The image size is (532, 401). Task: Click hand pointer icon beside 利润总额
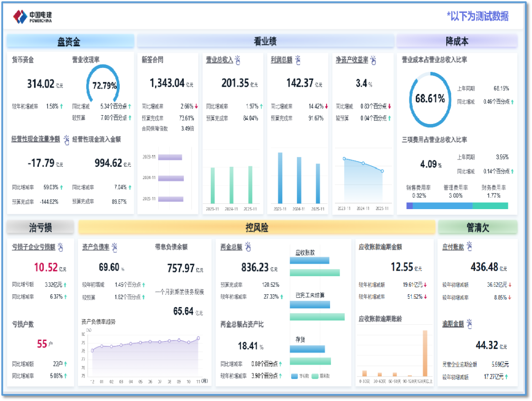[298, 60]
